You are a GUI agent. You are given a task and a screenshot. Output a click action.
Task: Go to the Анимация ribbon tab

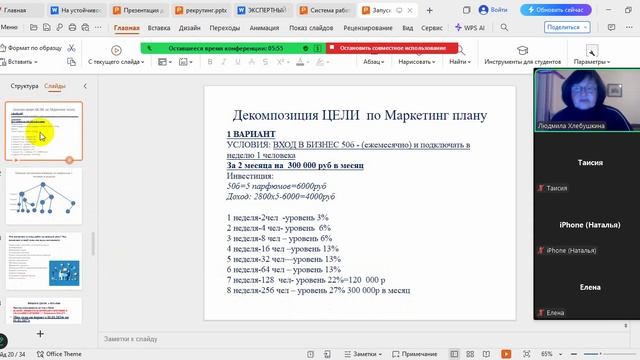click(264, 28)
